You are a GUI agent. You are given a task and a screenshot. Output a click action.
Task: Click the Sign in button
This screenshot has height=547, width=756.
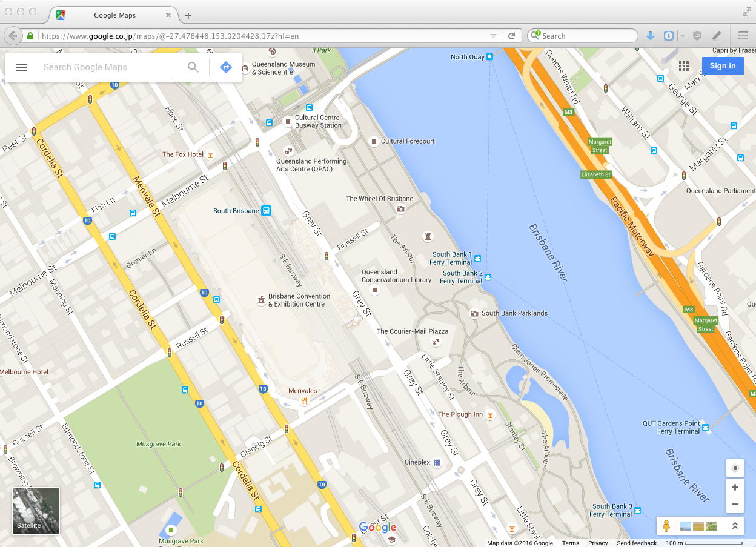click(x=723, y=66)
